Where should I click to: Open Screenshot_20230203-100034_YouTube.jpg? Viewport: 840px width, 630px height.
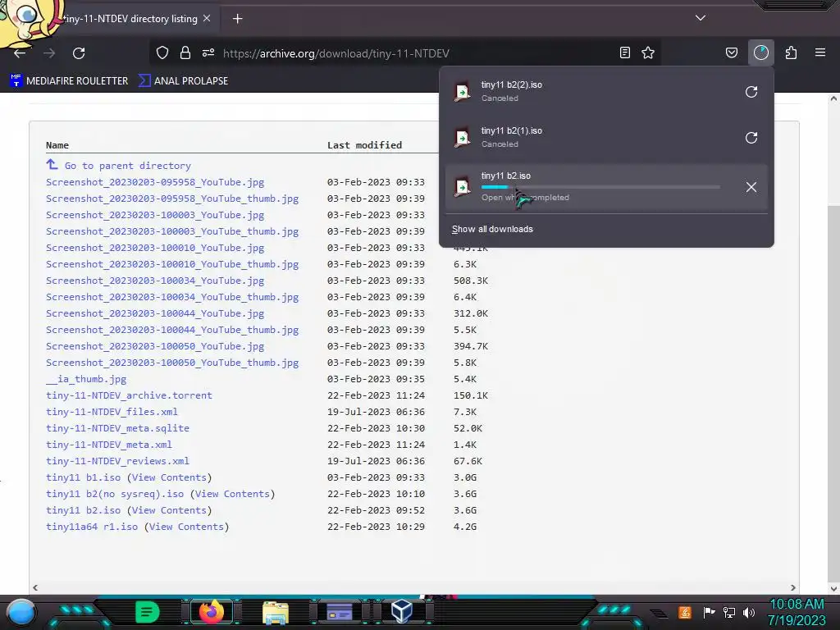155,281
